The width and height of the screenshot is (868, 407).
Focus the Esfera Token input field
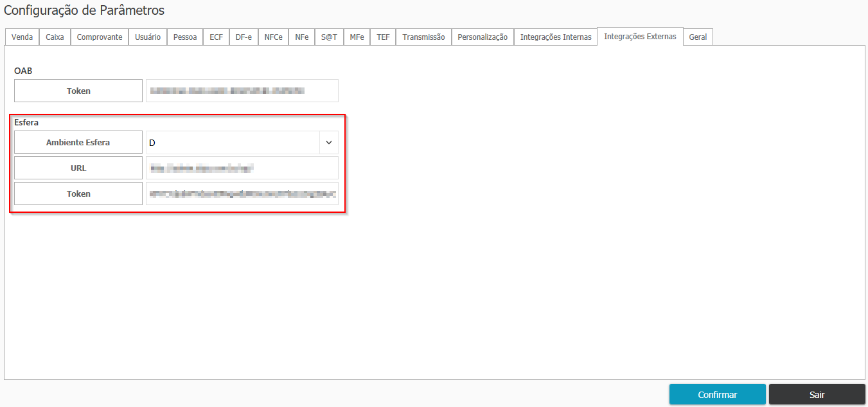242,194
